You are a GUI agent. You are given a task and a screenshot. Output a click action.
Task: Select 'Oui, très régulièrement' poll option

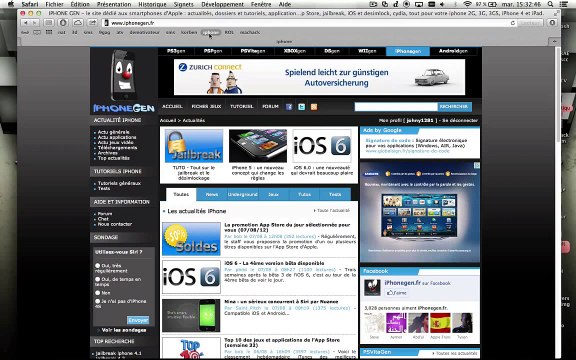pyautogui.click(x=97, y=265)
